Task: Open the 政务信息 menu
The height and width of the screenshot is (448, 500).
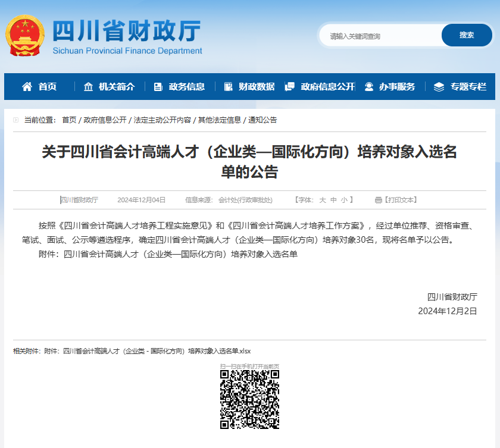Action: click(x=186, y=87)
